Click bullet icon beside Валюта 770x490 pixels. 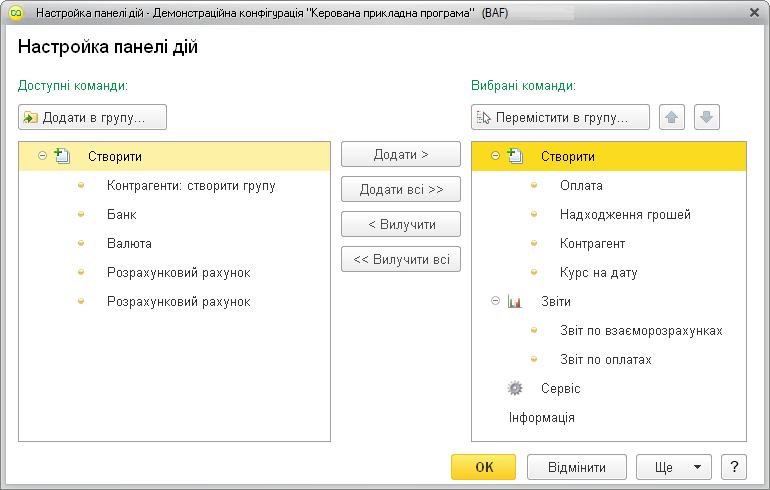coord(81,243)
